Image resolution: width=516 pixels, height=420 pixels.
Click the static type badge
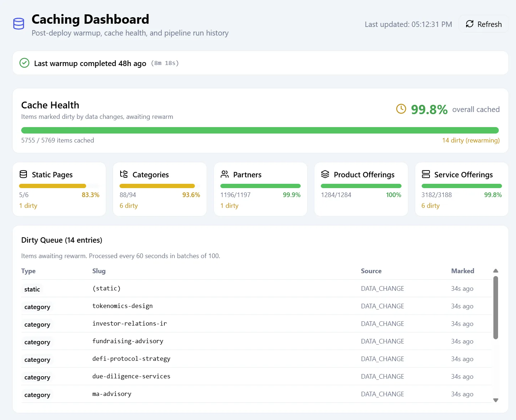click(x=32, y=289)
